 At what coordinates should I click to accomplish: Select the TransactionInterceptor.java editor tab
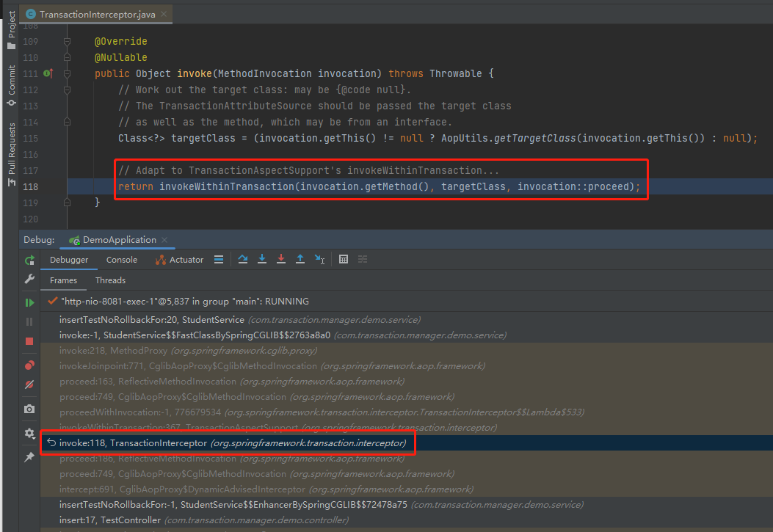pos(97,14)
